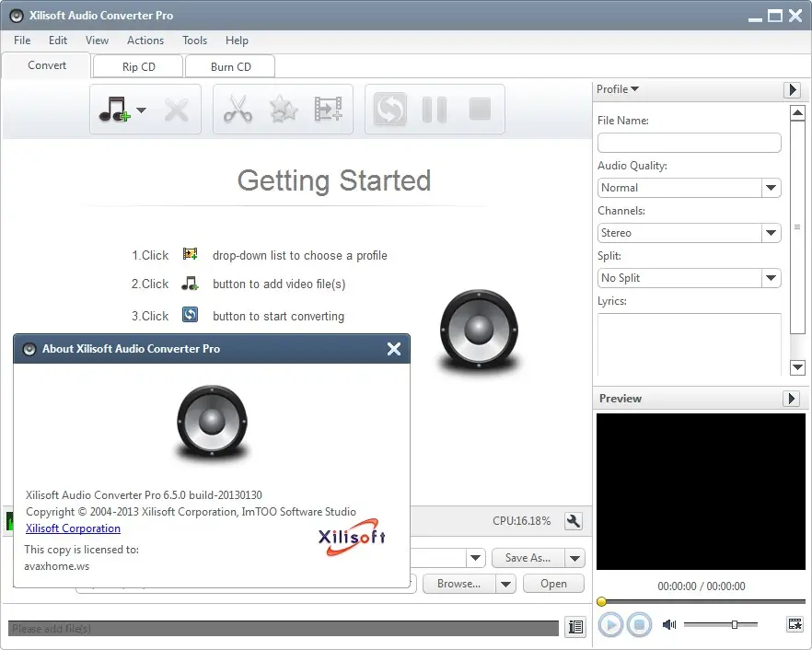Switch to the Burn CD tab
Screen dimensions: 812x650
[x=230, y=67]
